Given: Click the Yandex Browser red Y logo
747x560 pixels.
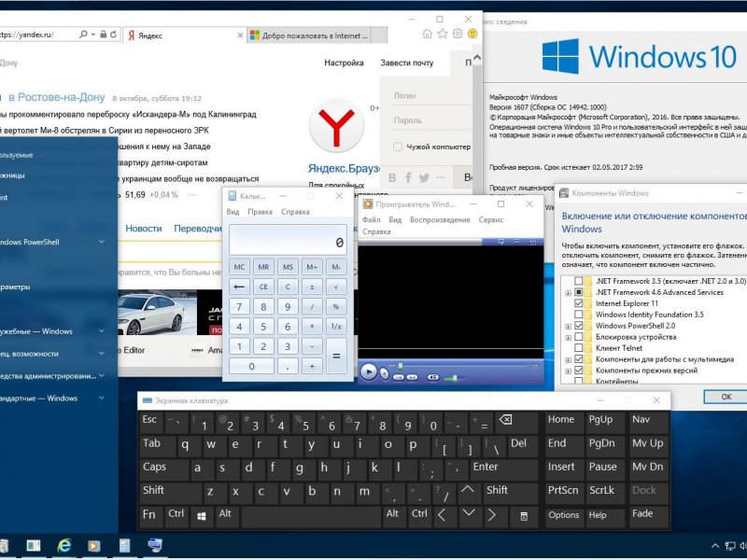Looking at the screenshot, I should pyautogui.click(x=337, y=126).
